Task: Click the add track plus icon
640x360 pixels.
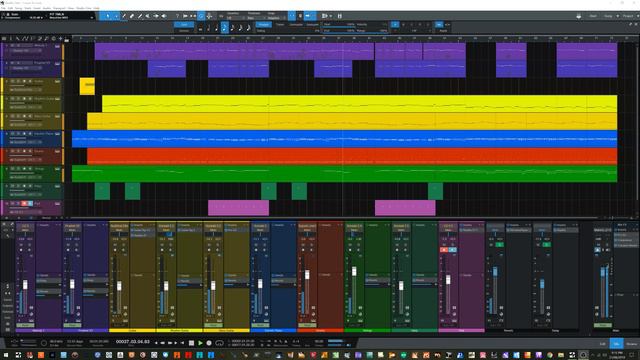Action: [60, 38]
